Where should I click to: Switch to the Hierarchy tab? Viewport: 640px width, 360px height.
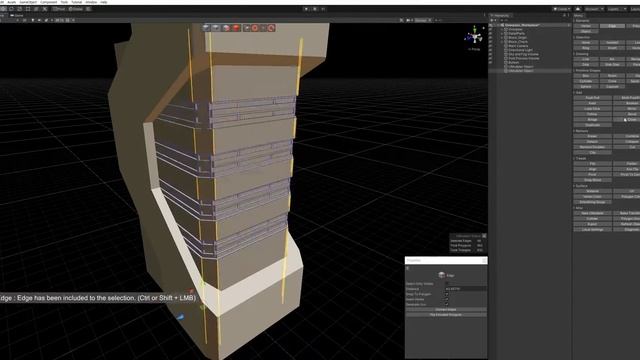501,16
